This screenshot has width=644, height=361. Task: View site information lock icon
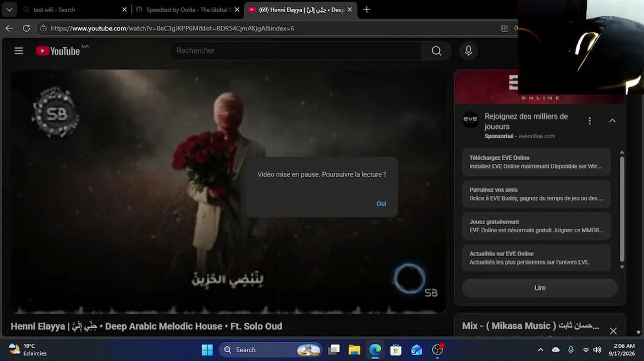click(x=44, y=28)
